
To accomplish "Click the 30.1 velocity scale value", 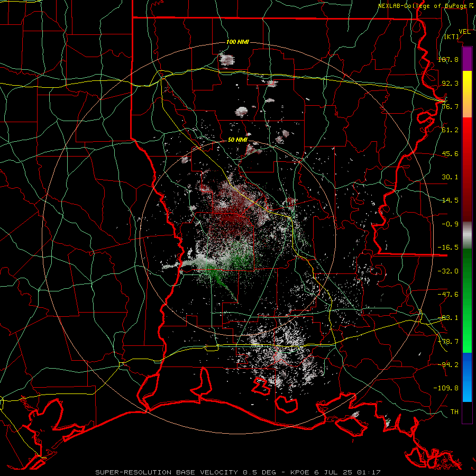I will [x=450, y=177].
